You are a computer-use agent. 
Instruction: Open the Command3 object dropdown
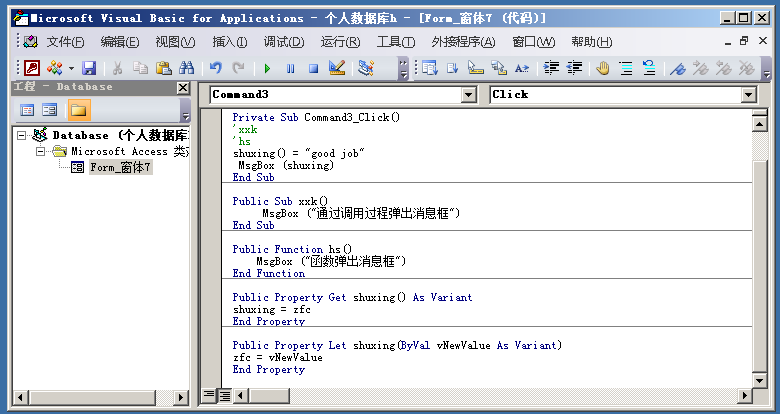click(469, 95)
